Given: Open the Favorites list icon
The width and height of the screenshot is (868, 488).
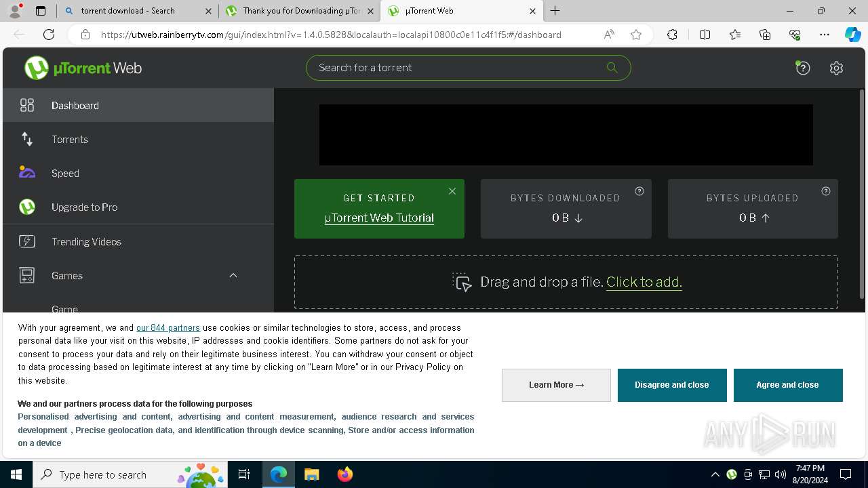Looking at the screenshot, I should click(x=735, y=35).
